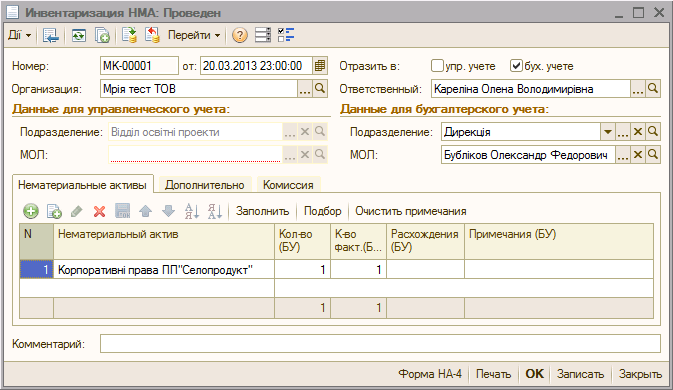Viewport: 673px width, 390px height.
Task: Open the date picker calendar icon
Action: pyautogui.click(x=320, y=66)
